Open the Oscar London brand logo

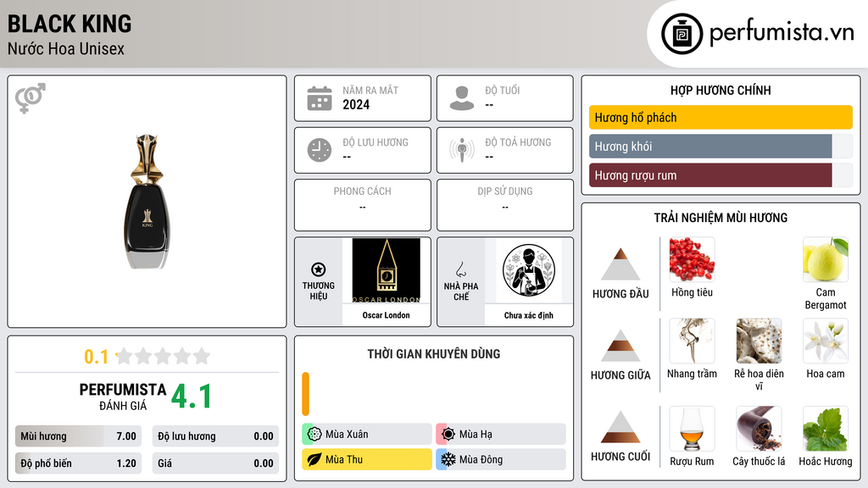click(387, 270)
